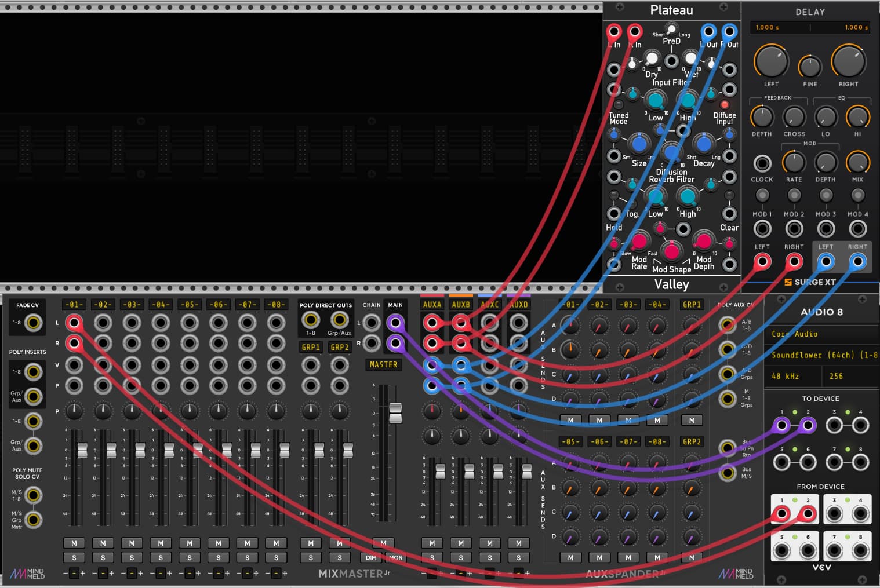Screen dimensions: 880x588
Task: Click the master fader handle
Action: point(395,413)
